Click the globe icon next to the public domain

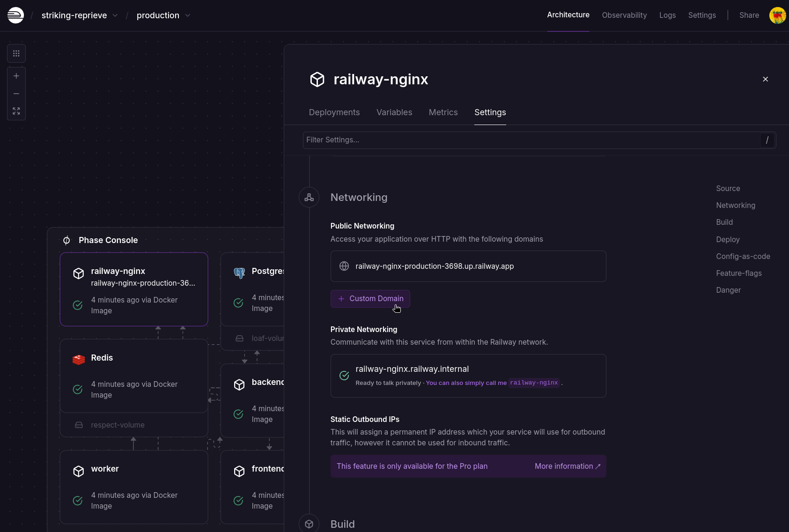click(x=344, y=266)
